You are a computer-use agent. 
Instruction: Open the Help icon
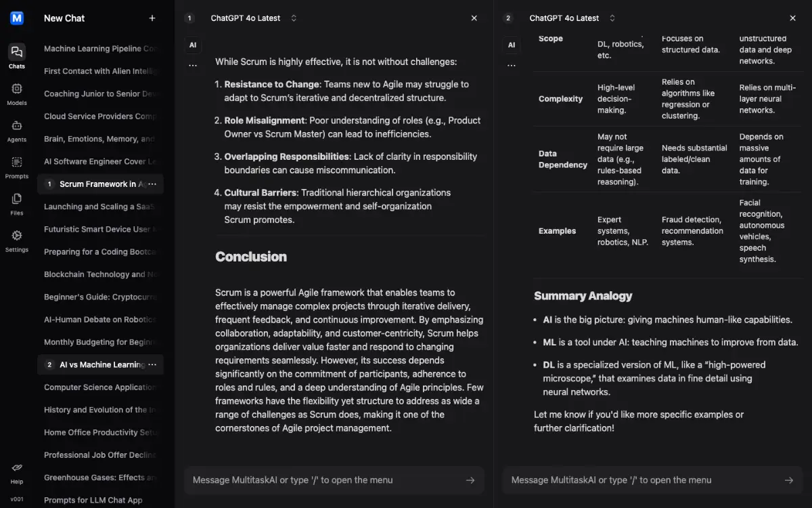17,472
